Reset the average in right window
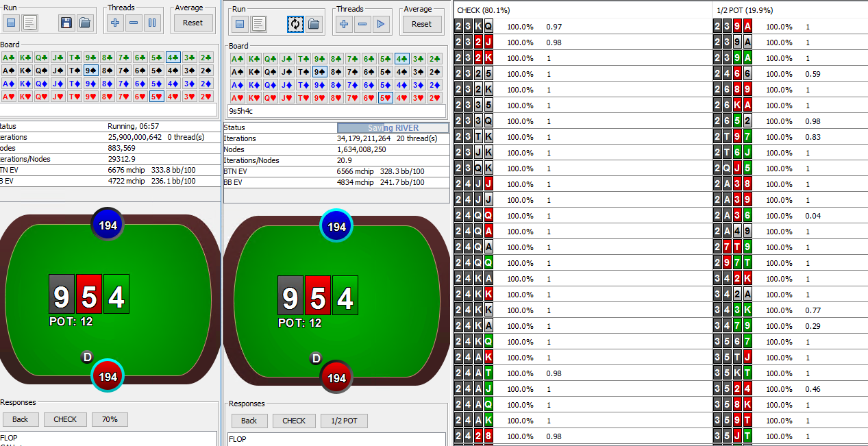 pyautogui.click(x=421, y=24)
